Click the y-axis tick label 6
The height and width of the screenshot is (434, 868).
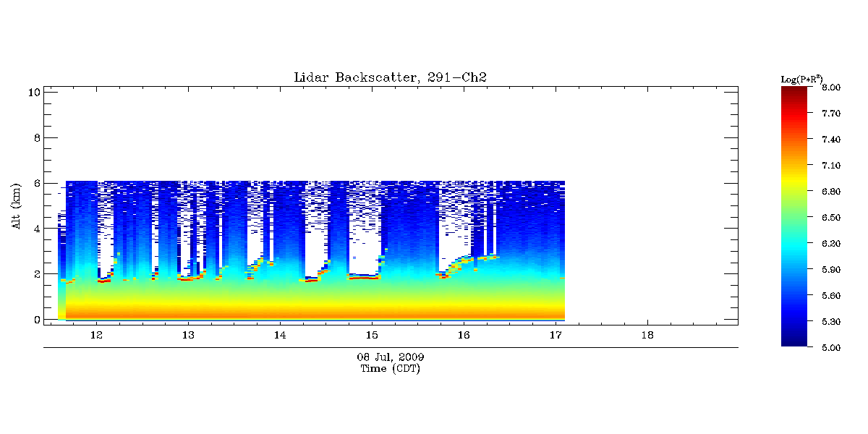click(36, 183)
